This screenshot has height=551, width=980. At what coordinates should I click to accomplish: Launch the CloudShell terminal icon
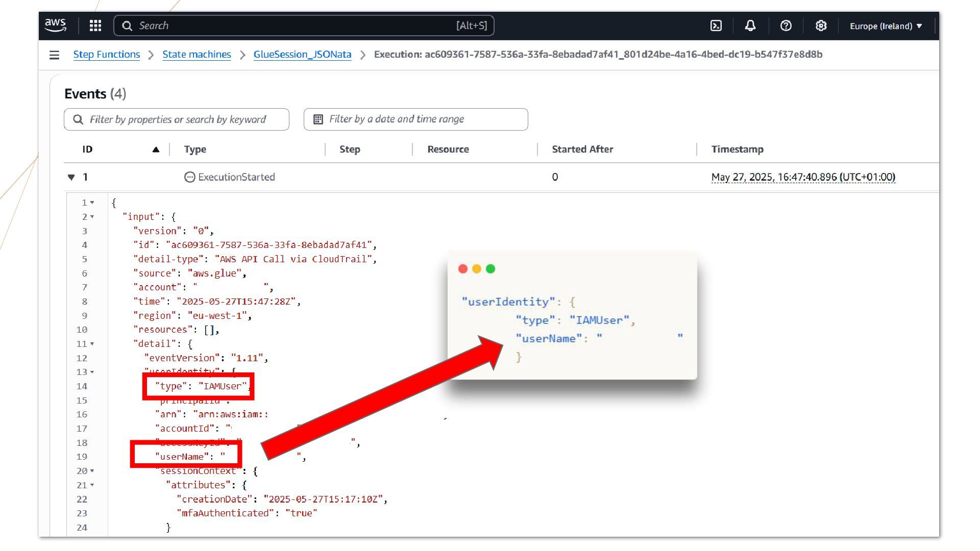click(716, 26)
